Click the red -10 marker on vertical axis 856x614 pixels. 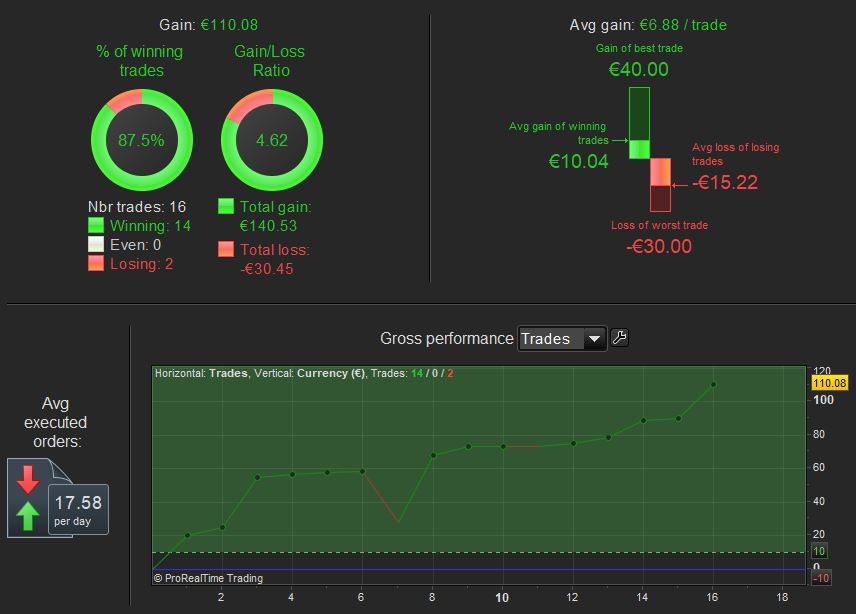(x=821, y=579)
